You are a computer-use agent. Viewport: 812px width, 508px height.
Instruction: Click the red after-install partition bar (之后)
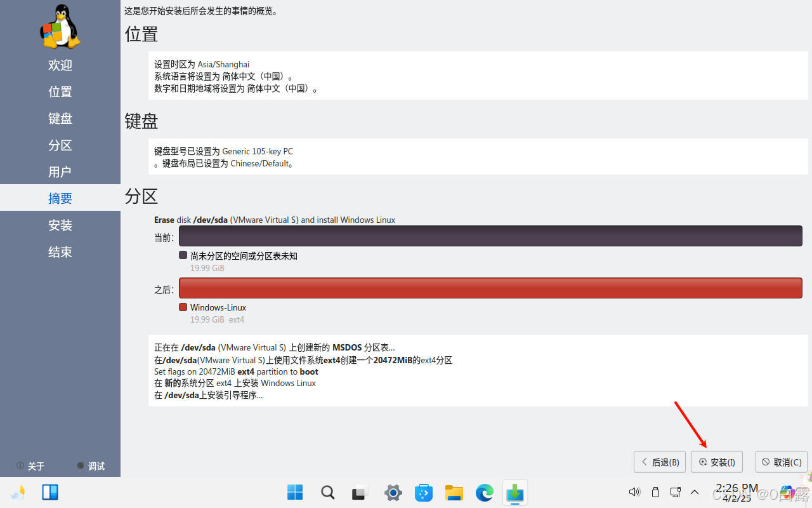point(490,288)
